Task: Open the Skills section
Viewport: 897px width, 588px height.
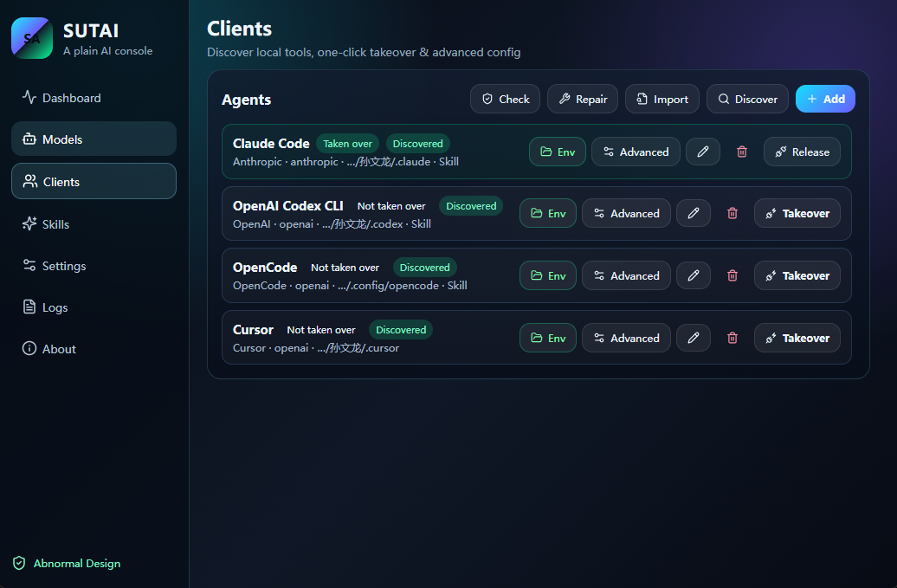Action: [x=94, y=224]
